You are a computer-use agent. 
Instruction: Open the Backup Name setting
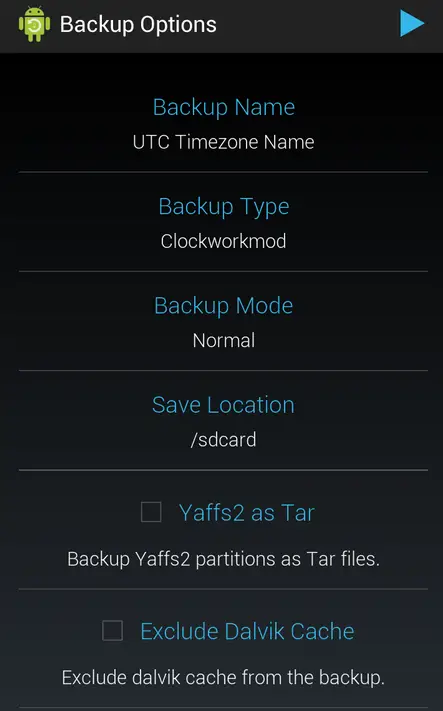pos(223,123)
